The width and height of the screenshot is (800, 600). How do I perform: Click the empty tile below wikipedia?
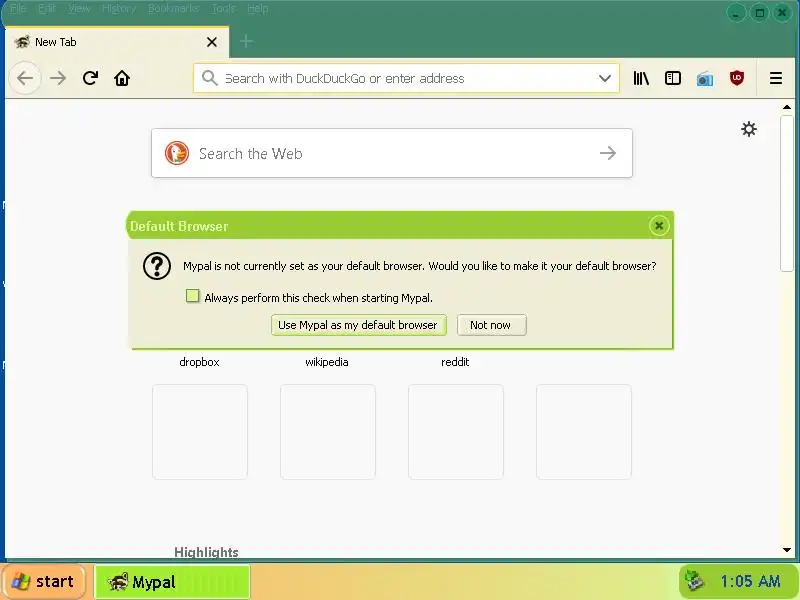328,432
